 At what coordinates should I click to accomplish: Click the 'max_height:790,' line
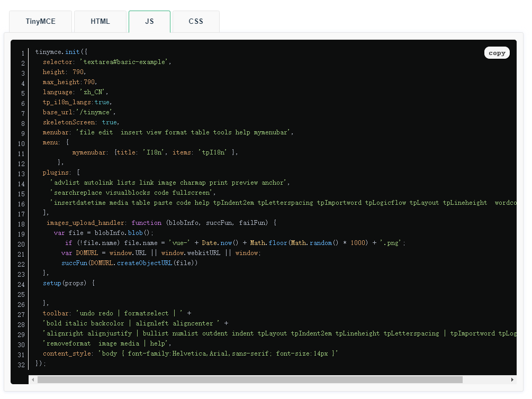[x=70, y=82]
